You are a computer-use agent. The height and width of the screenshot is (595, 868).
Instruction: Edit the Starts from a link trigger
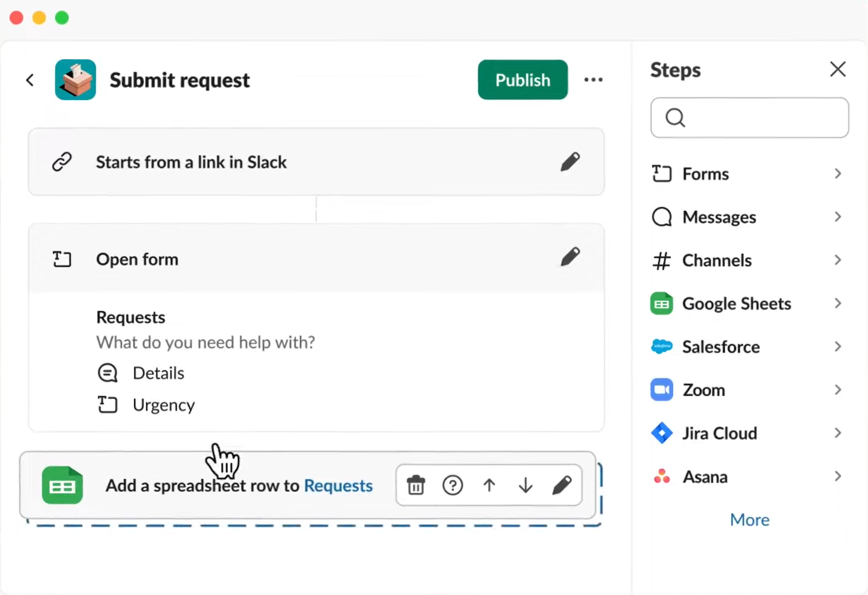[x=570, y=162]
